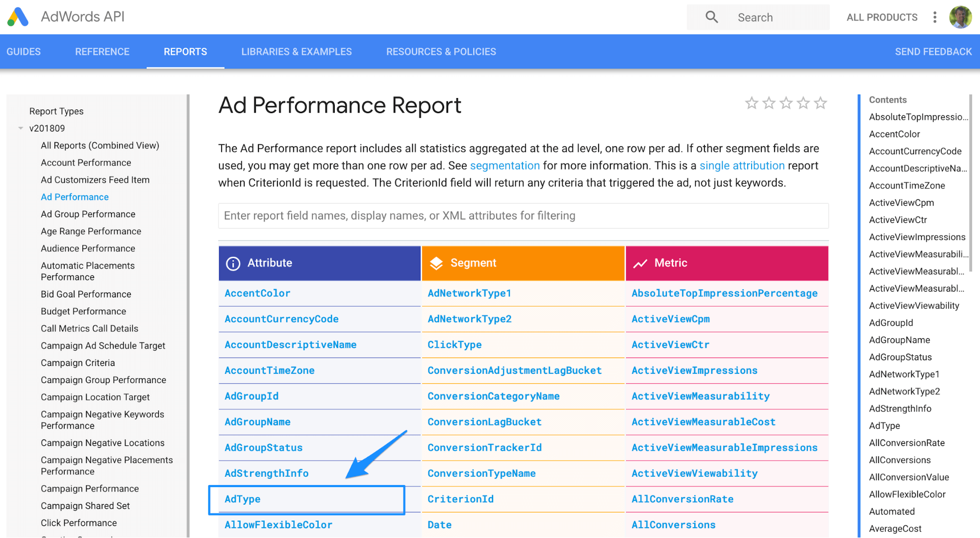Open Campaign Shared Set report
The width and height of the screenshot is (980, 538).
[x=85, y=506]
